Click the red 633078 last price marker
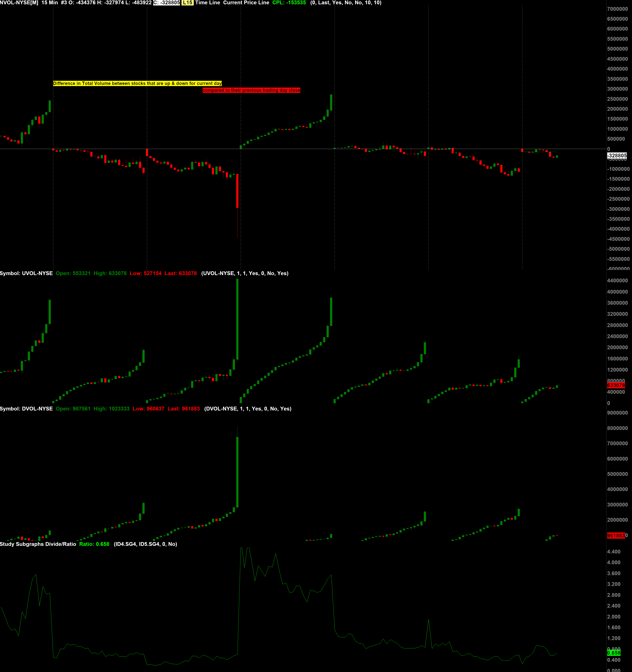This screenshot has height=672, width=632. coord(616,385)
